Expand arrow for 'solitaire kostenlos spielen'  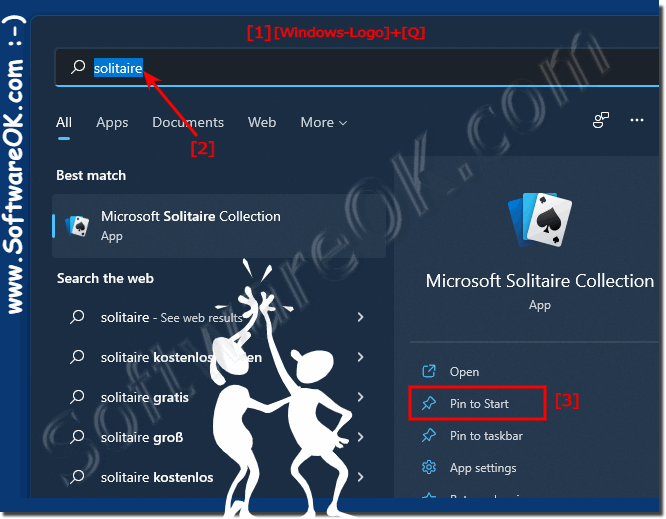(x=360, y=357)
